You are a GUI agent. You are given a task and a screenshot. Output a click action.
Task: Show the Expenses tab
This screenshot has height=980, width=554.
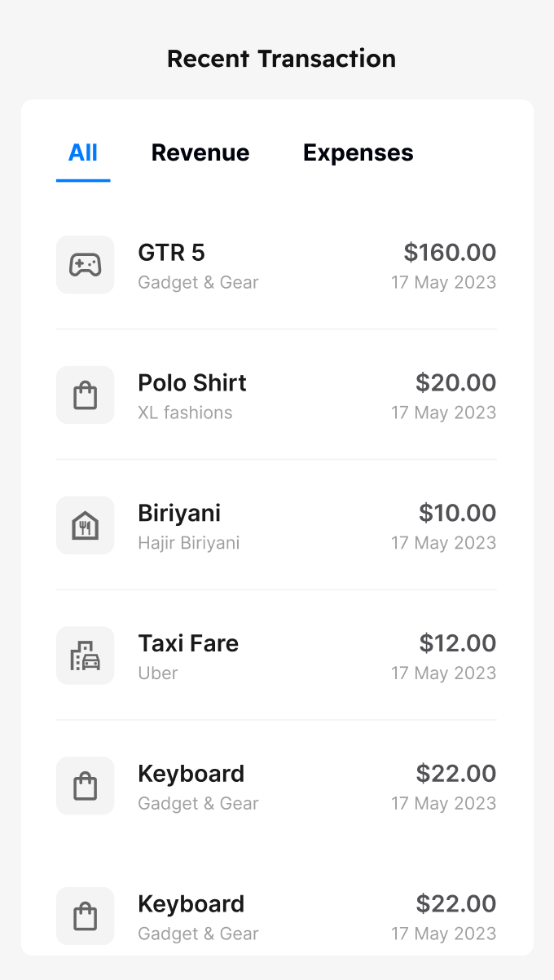358,153
